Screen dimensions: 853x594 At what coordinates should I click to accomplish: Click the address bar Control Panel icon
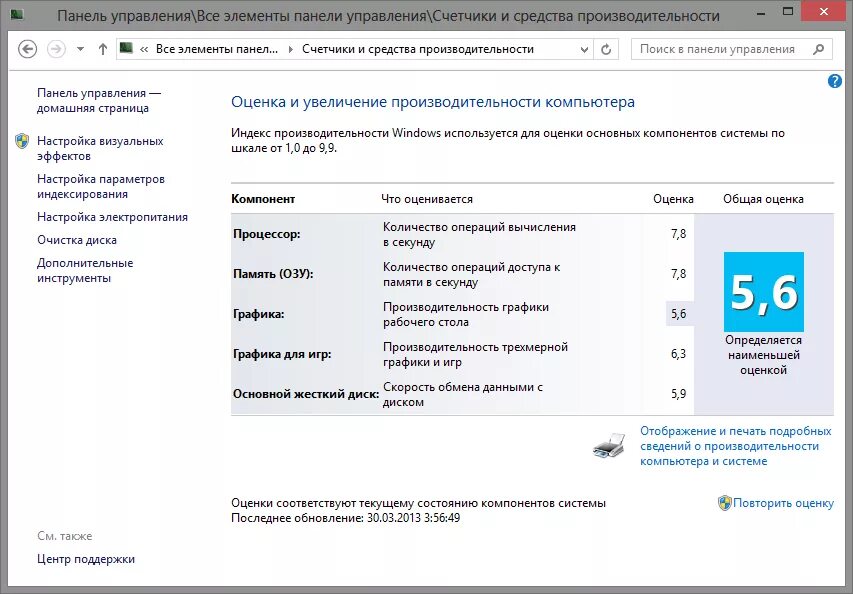click(x=126, y=48)
